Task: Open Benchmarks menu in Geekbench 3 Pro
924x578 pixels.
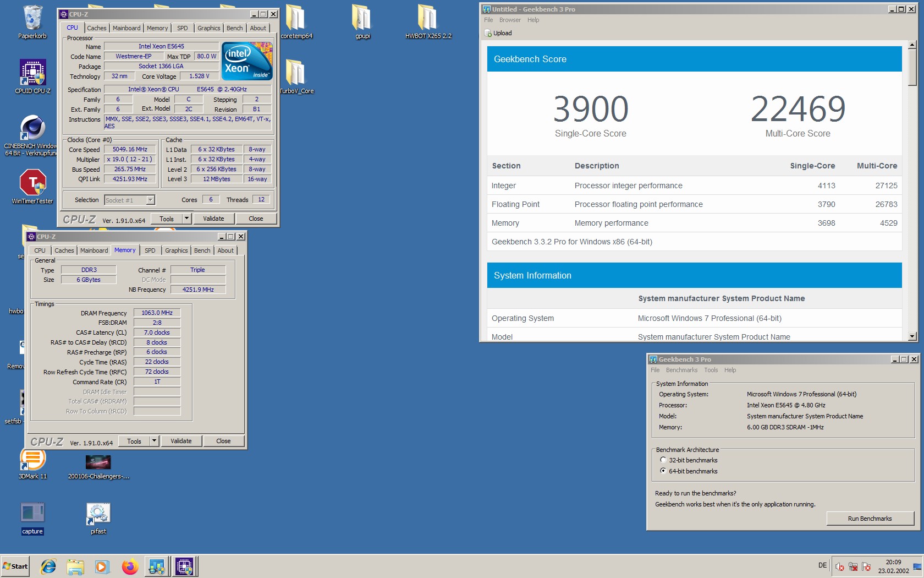Action: 681,370
